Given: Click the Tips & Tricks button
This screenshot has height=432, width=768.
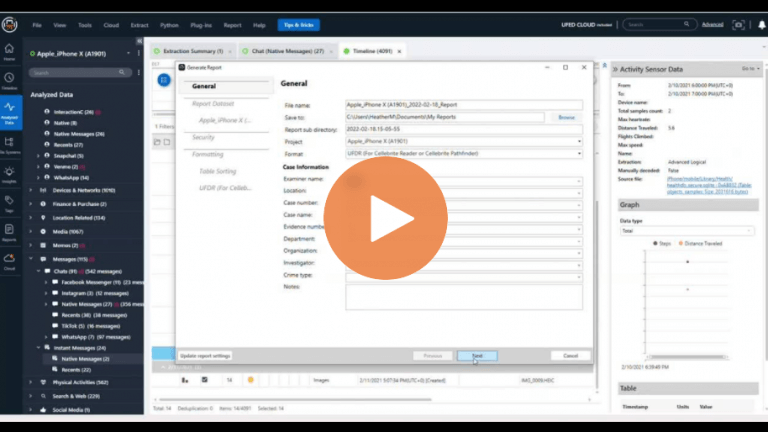Looking at the screenshot, I should pos(298,25).
